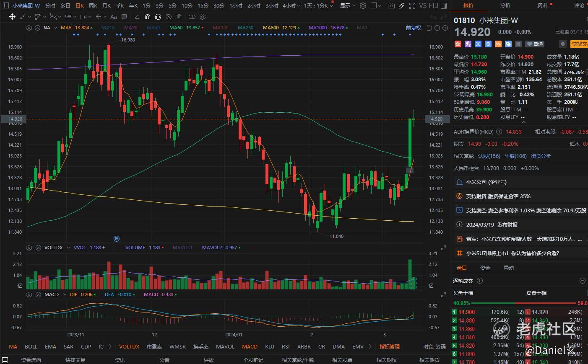
Task: Toggle the VS compare mode
Action: [x=423, y=6]
